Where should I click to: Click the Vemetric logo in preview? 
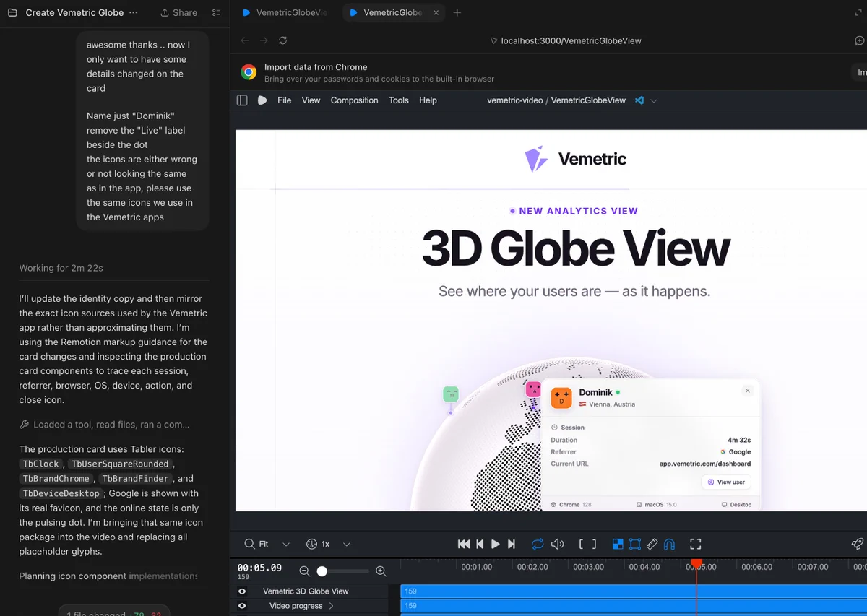576,159
